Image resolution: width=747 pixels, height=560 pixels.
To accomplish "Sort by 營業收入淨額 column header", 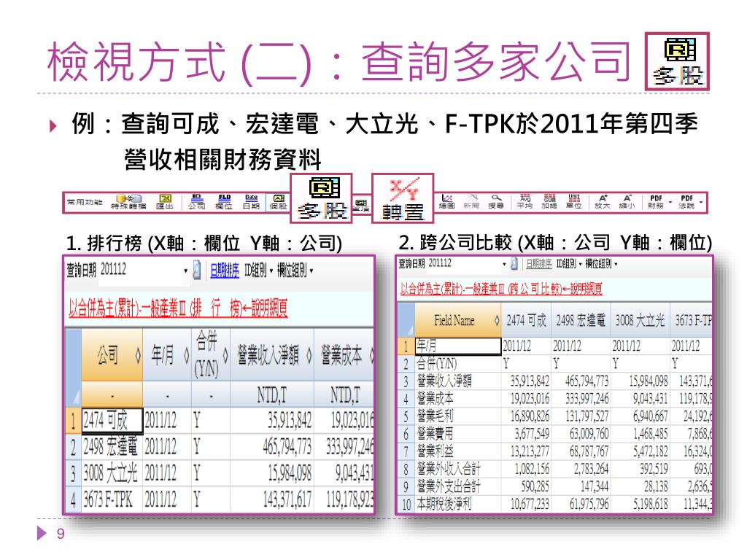I will coord(271,355).
